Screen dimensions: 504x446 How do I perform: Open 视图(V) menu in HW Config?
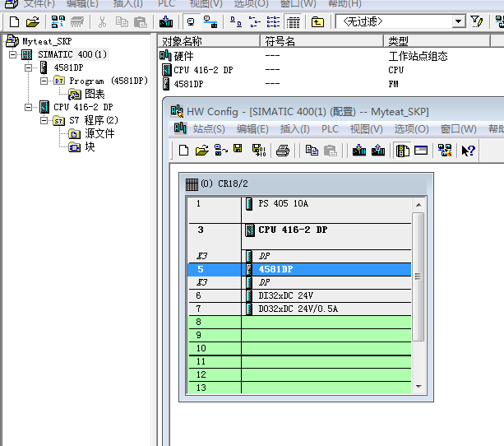pyautogui.click(x=366, y=129)
